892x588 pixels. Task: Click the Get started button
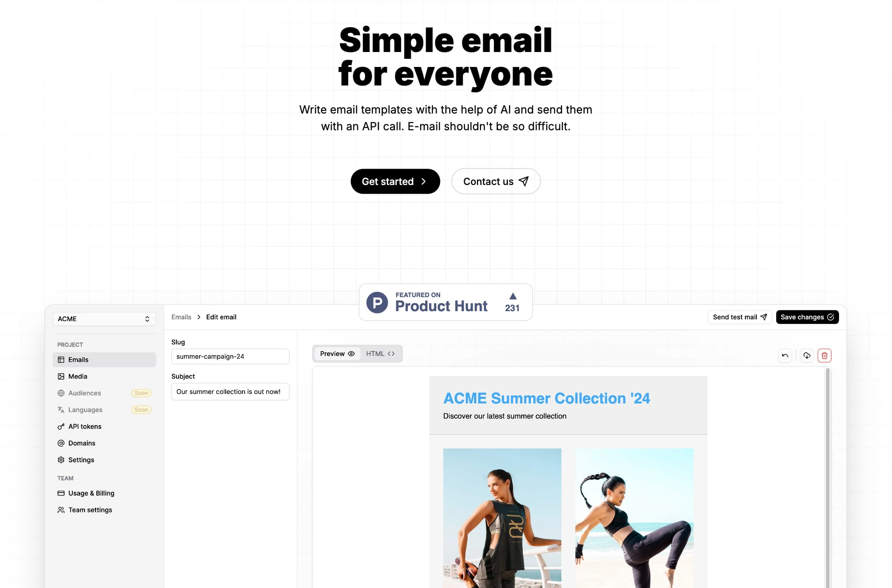[x=395, y=181]
